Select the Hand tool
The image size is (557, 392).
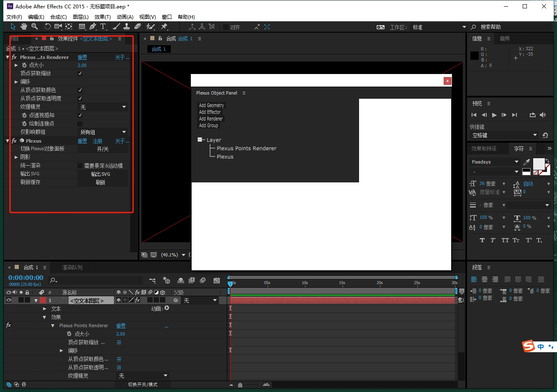(x=24, y=27)
